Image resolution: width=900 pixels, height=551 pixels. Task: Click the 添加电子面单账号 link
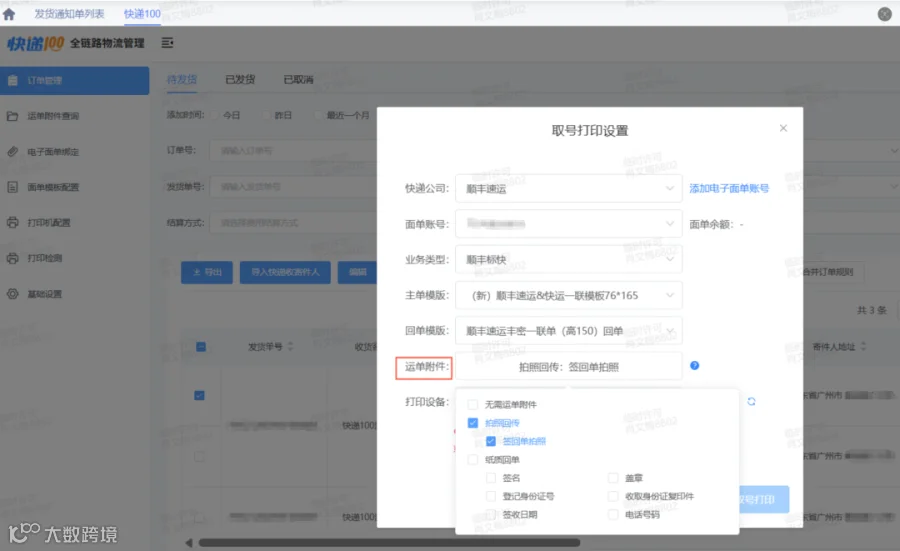[x=729, y=188]
